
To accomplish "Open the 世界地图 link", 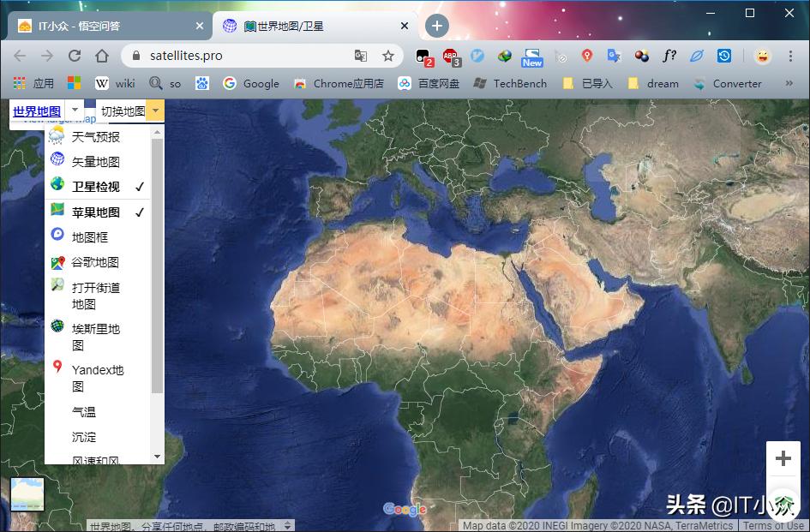I will [37, 111].
